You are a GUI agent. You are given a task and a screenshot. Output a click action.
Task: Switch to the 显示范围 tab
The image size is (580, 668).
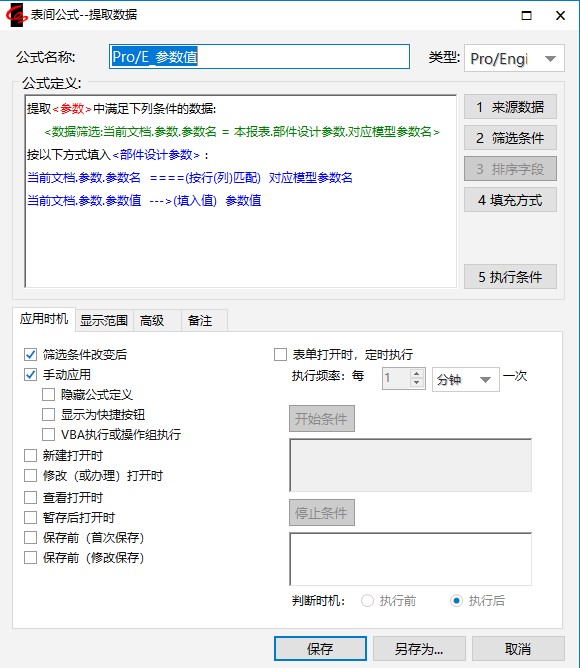[104, 320]
